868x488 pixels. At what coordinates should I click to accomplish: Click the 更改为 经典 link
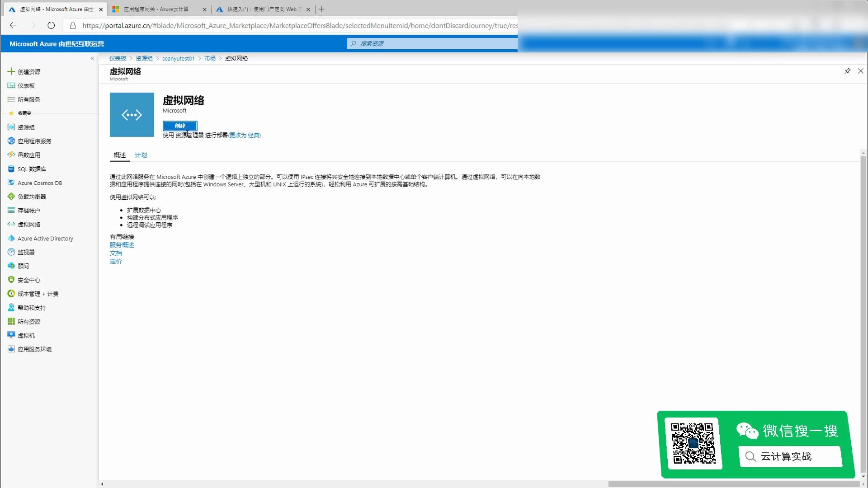pyautogui.click(x=245, y=135)
